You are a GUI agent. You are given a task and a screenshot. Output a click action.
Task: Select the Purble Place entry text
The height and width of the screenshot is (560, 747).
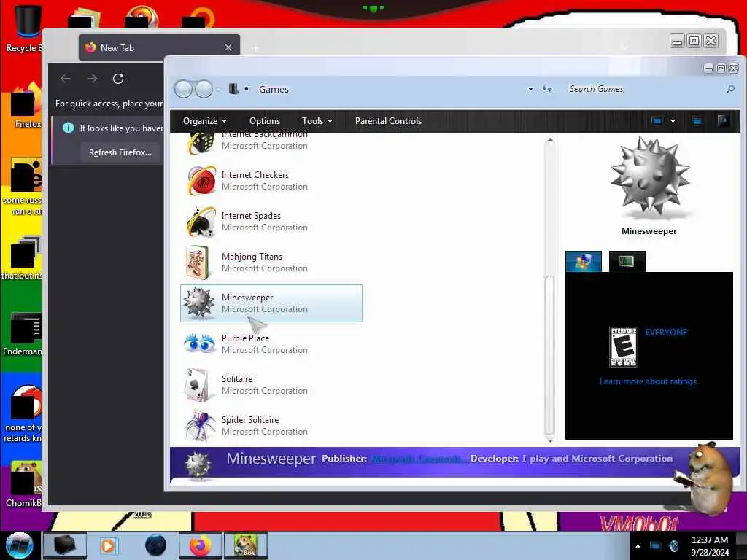click(x=245, y=338)
